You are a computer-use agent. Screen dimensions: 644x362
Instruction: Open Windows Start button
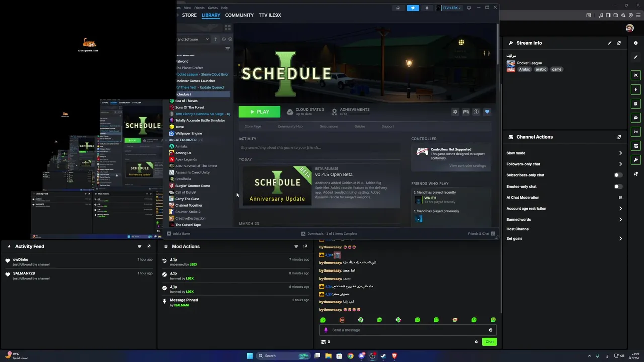[250, 356]
